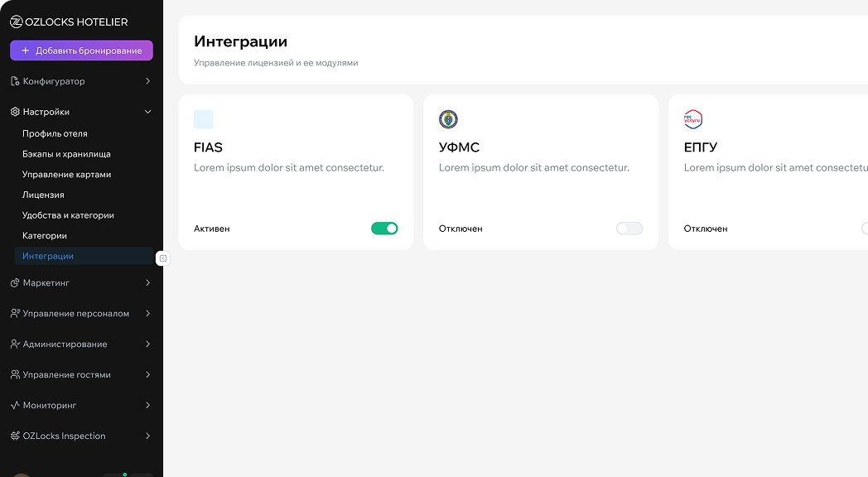Disable the FIAS integration toggle
868x477 pixels.
(x=384, y=229)
